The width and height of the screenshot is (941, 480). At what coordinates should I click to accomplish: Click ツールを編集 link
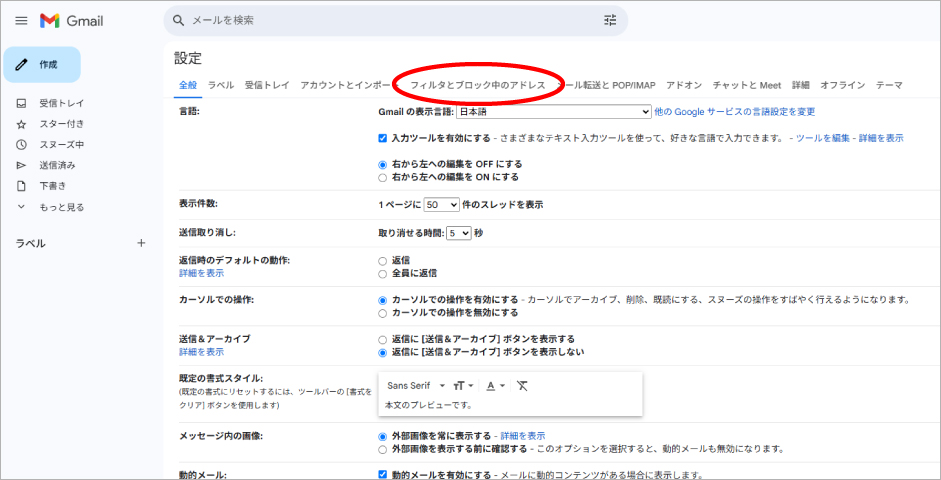(x=823, y=138)
